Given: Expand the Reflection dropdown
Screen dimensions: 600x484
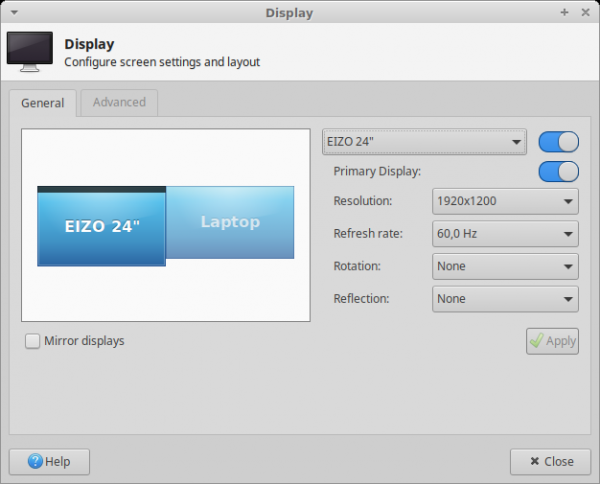Looking at the screenshot, I should coord(505,298).
